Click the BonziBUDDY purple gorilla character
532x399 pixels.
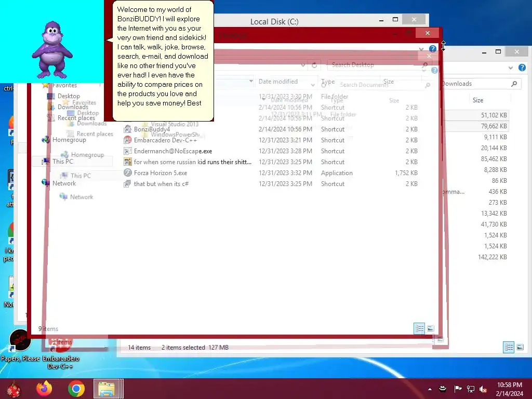(x=52, y=50)
